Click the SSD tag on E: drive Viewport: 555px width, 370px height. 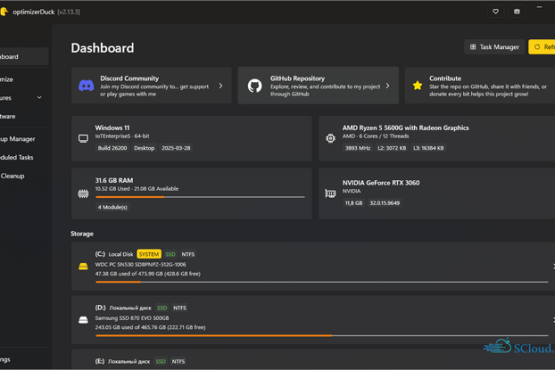pos(160,361)
